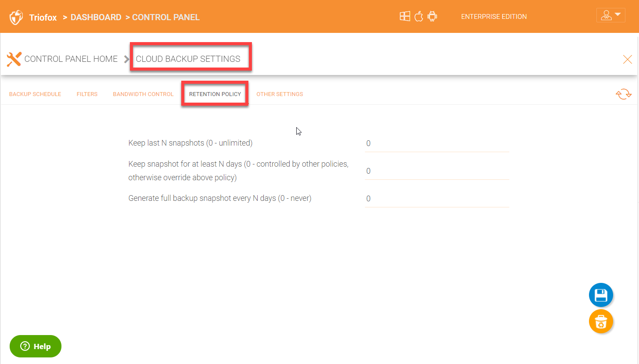The width and height of the screenshot is (639, 364).
Task: Click the Keep last N snapshots field
Action: pyautogui.click(x=437, y=143)
